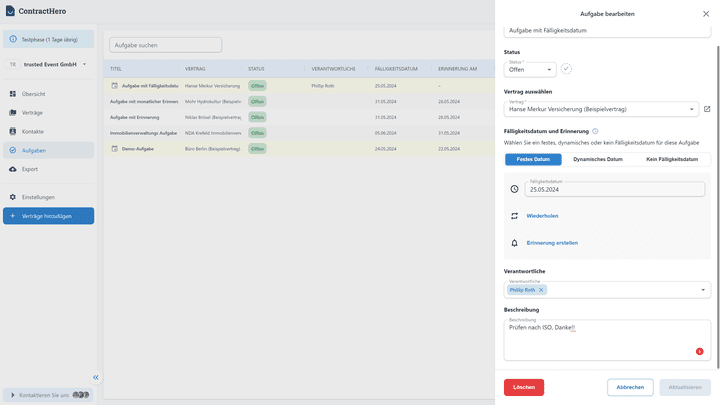Mark task done with the status checkmark circle
Image resolution: width=720 pixels, height=405 pixels.
coord(566,69)
